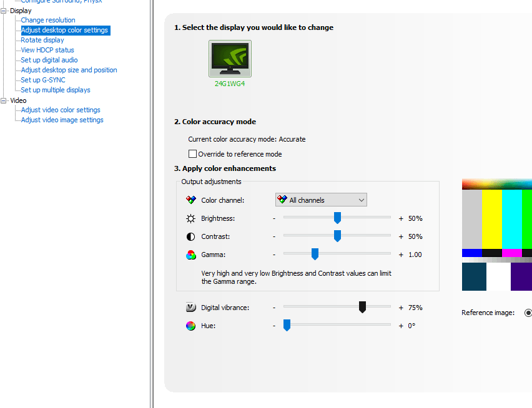Image resolution: width=532 pixels, height=408 pixels.
Task: Select the 24G1WG4 monitor icon
Action: coord(230,59)
